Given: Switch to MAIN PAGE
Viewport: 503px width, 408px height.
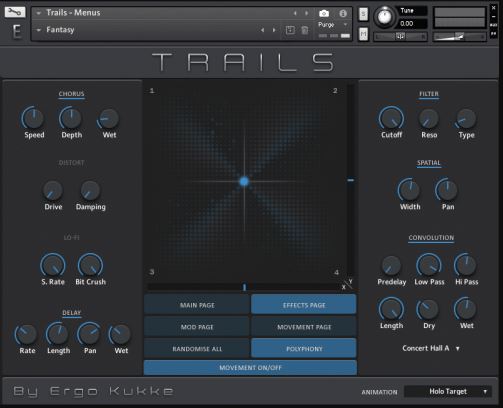Looking at the screenshot, I should tap(197, 305).
